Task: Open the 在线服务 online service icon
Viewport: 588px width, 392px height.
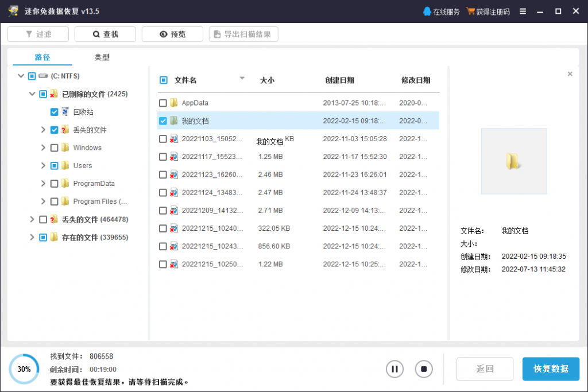Action: [x=427, y=11]
